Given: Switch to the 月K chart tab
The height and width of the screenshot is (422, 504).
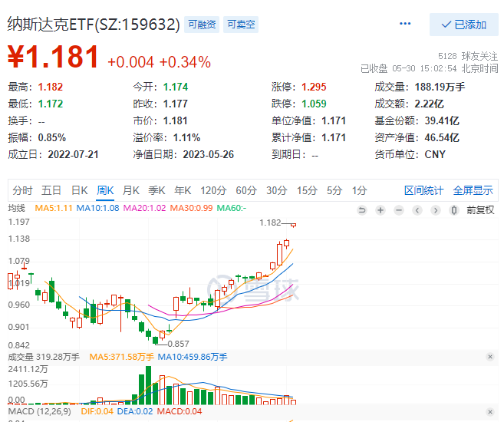Looking at the screenshot, I should pyautogui.click(x=131, y=190).
